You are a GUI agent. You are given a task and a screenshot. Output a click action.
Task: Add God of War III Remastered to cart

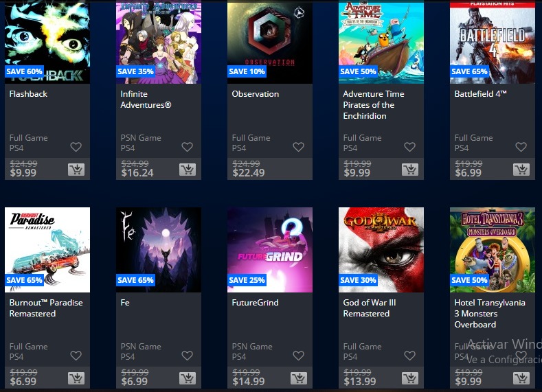[x=410, y=378]
